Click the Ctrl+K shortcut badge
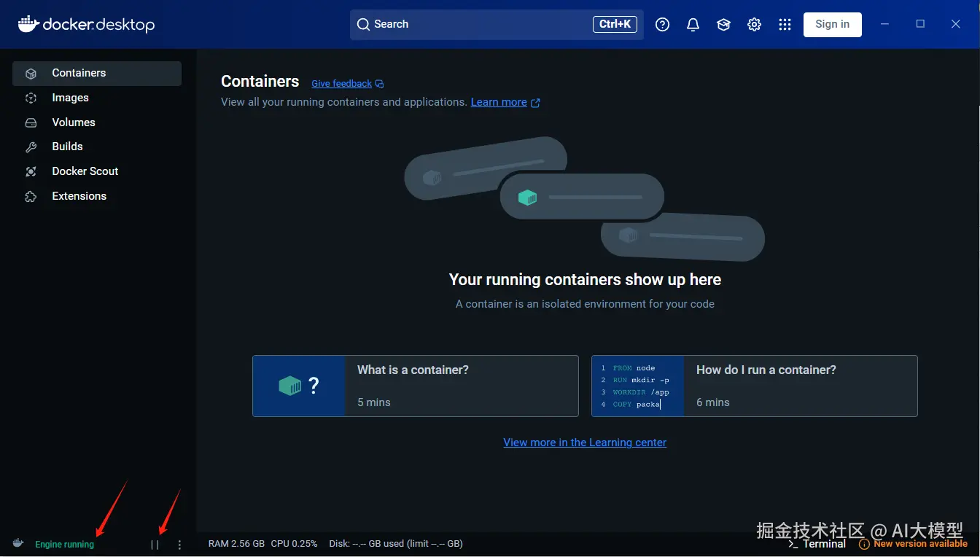980x557 pixels. [615, 24]
